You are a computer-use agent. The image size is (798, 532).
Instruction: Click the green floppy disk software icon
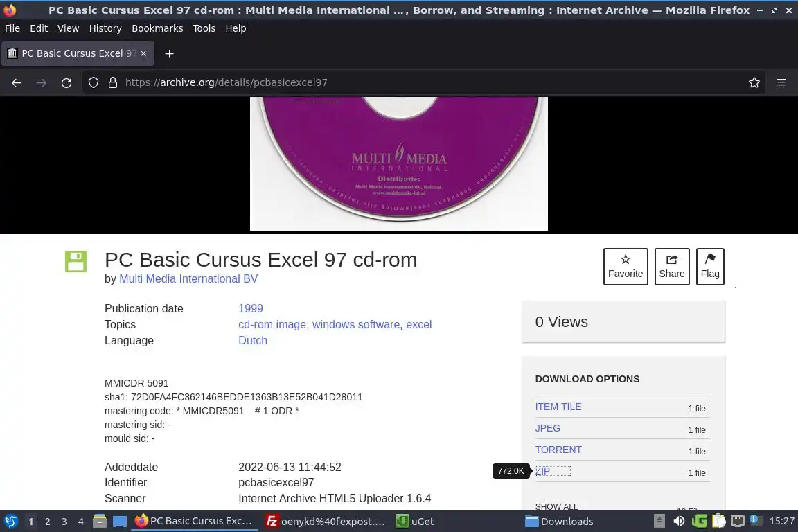76,262
